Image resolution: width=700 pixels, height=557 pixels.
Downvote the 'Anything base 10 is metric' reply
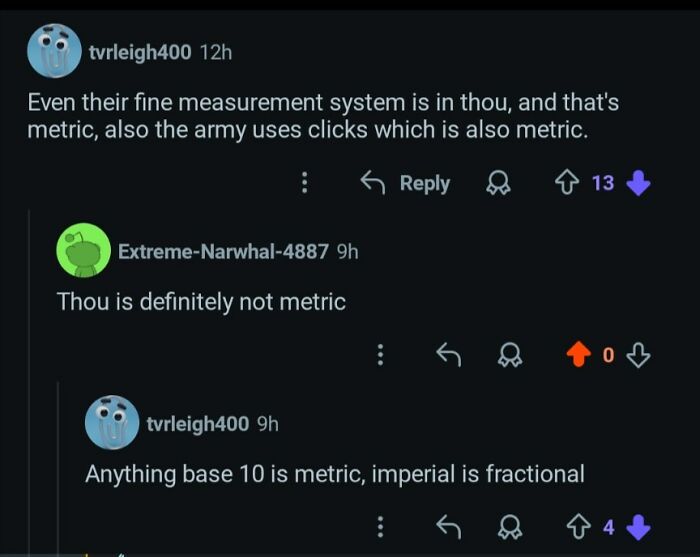click(639, 525)
